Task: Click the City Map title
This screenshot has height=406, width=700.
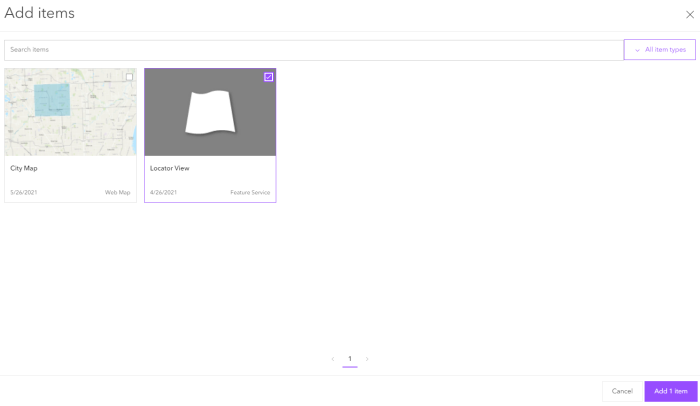Action: (x=24, y=168)
